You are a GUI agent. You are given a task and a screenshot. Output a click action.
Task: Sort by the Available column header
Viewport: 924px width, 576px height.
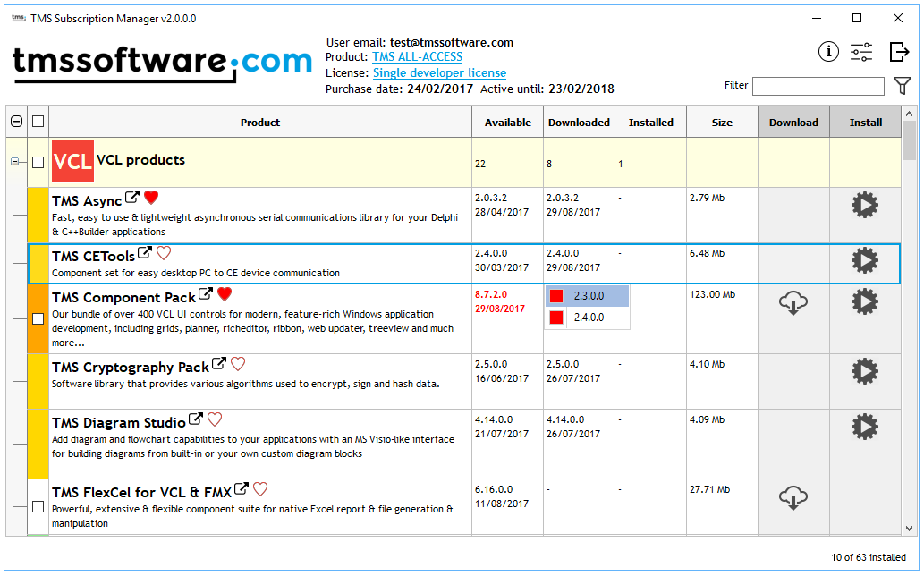point(507,123)
